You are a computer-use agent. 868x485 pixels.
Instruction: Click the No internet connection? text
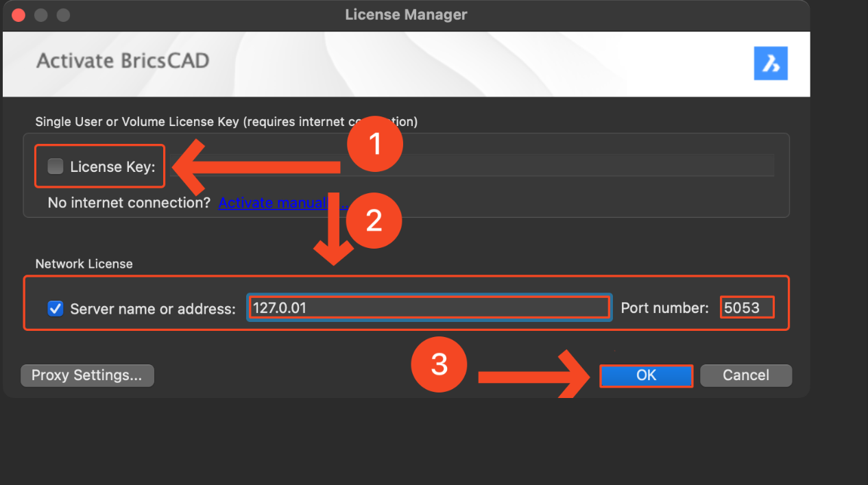pos(129,203)
